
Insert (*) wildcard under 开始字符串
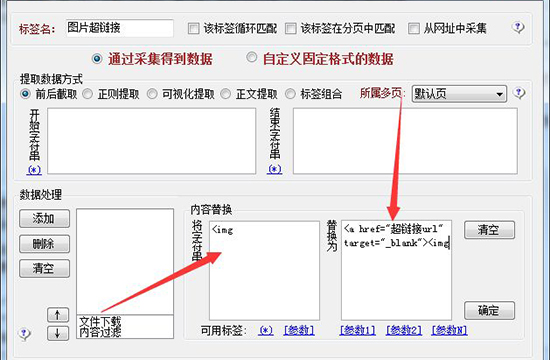coord(34,170)
